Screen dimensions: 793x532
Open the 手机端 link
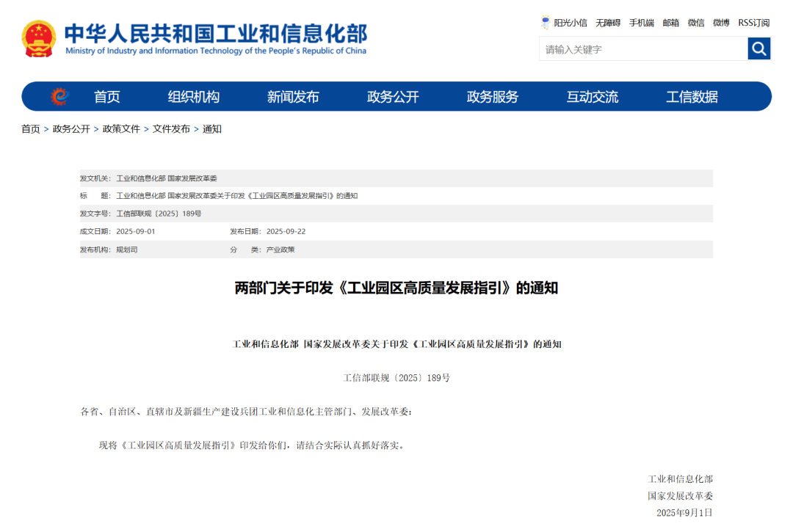click(x=641, y=23)
